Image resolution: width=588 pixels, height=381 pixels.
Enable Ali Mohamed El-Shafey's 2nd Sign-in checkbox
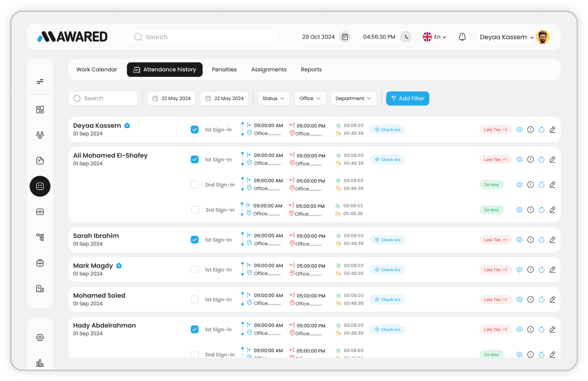click(x=195, y=184)
